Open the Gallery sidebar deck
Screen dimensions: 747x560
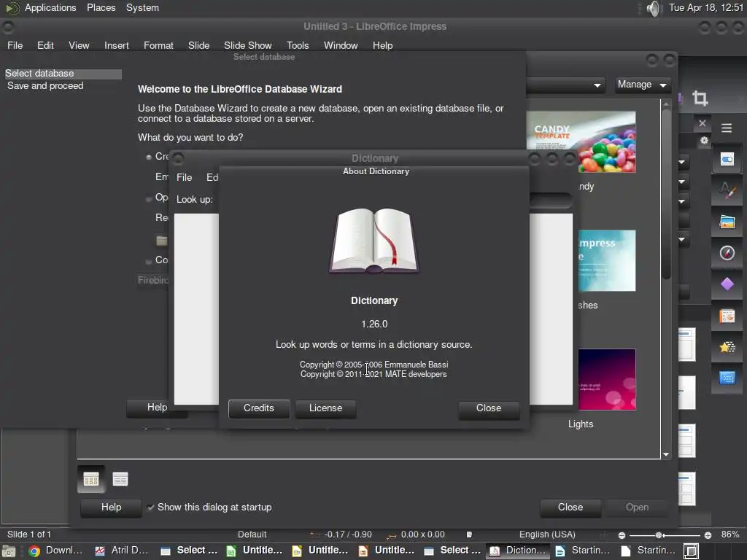click(727, 222)
